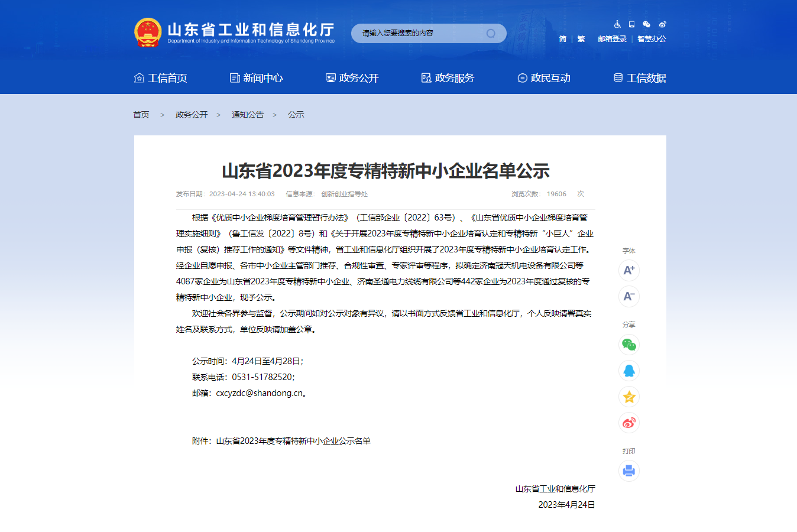Click the Weibo icon in the header
Image resolution: width=797 pixels, height=532 pixels.
click(662, 24)
